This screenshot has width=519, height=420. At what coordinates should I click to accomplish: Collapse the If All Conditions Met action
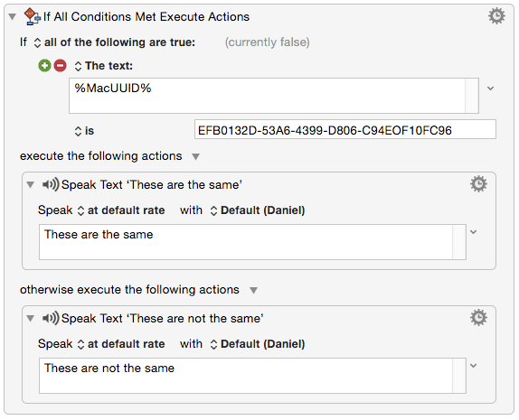click(x=13, y=16)
